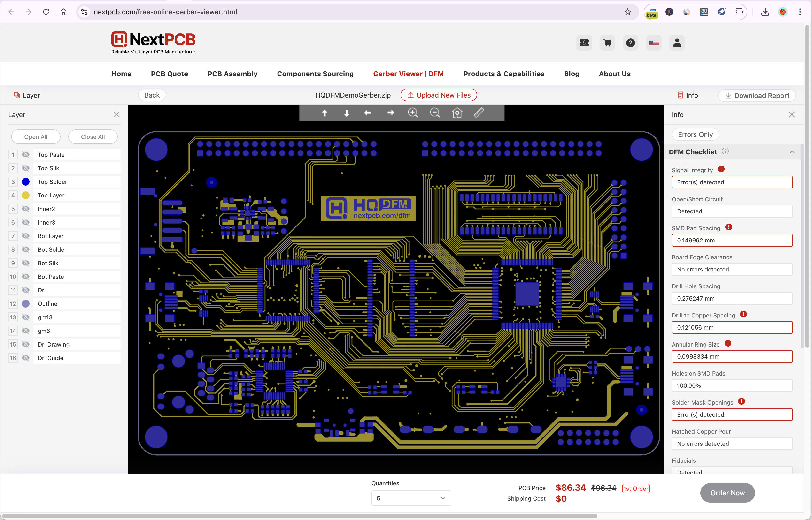Open the shopping cart icon
This screenshot has width=812, height=520.
pos(607,43)
